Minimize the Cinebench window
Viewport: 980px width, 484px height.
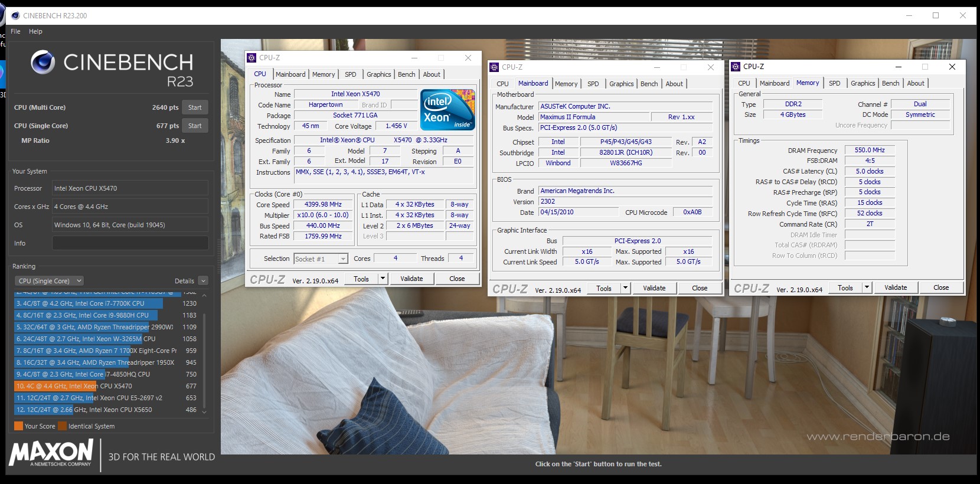click(x=909, y=16)
